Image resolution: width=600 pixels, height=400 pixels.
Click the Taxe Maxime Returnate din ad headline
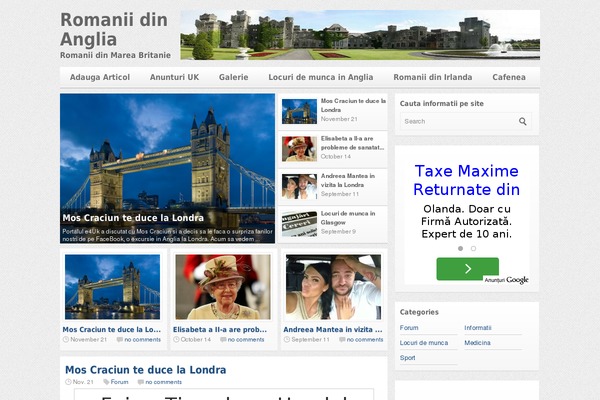[466, 180]
